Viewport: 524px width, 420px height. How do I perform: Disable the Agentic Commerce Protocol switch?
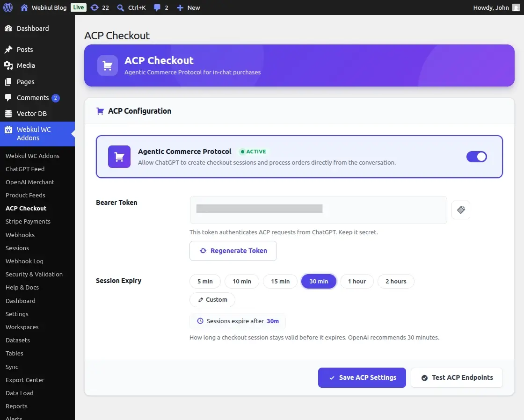tap(477, 157)
